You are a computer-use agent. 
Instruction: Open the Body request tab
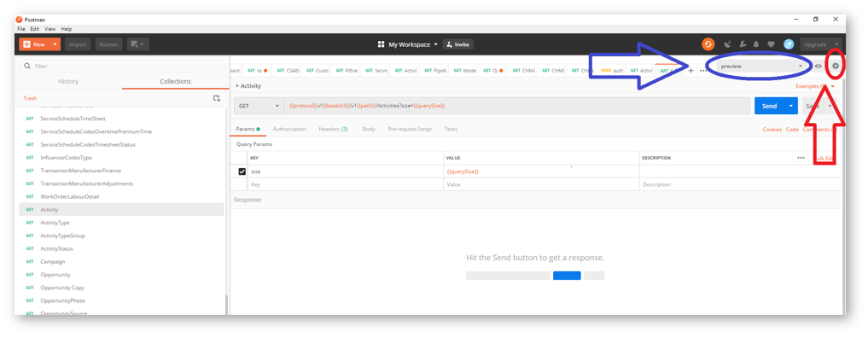point(369,129)
